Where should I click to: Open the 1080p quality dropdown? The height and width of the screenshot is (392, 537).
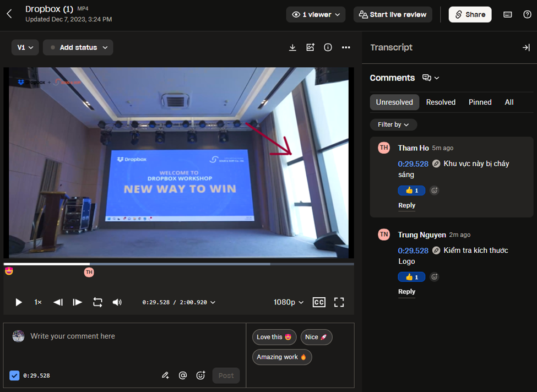(x=289, y=302)
